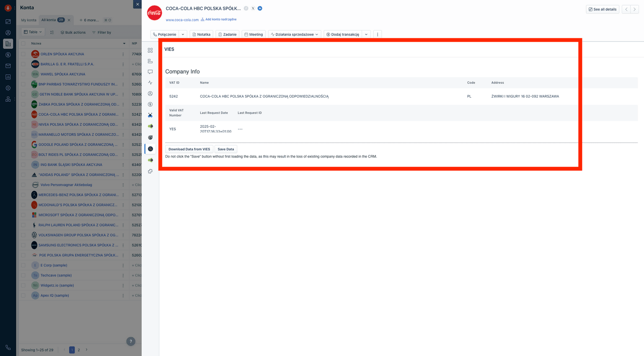Open the dashboard icon in left navigation

point(8,21)
